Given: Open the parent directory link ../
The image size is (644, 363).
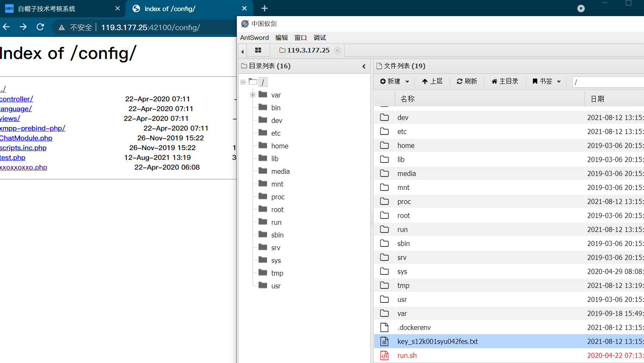Looking at the screenshot, I should tap(3, 89).
